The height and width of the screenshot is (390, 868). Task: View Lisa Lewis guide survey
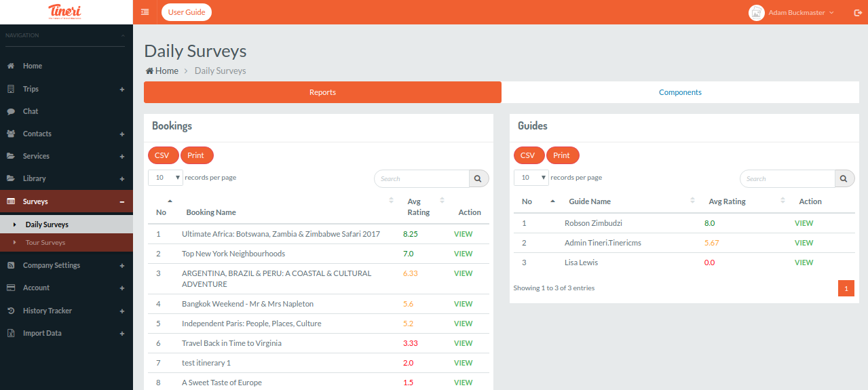tap(804, 262)
